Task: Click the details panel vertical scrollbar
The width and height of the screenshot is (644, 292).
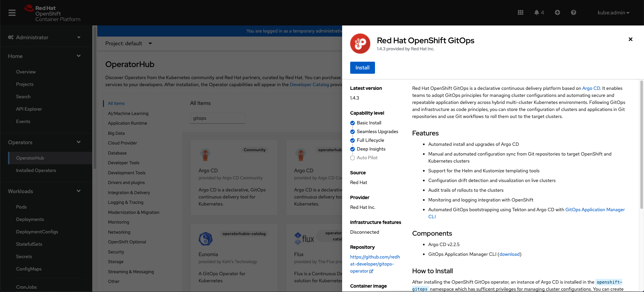Action: click(642, 144)
